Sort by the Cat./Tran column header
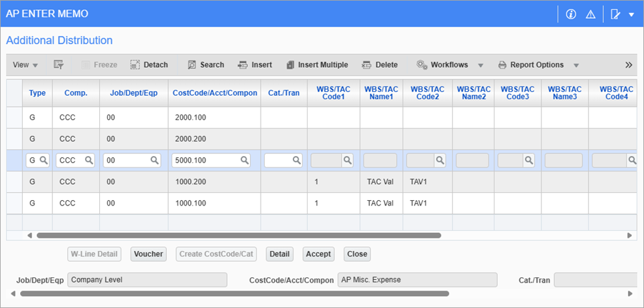 click(x=284, y=93)
